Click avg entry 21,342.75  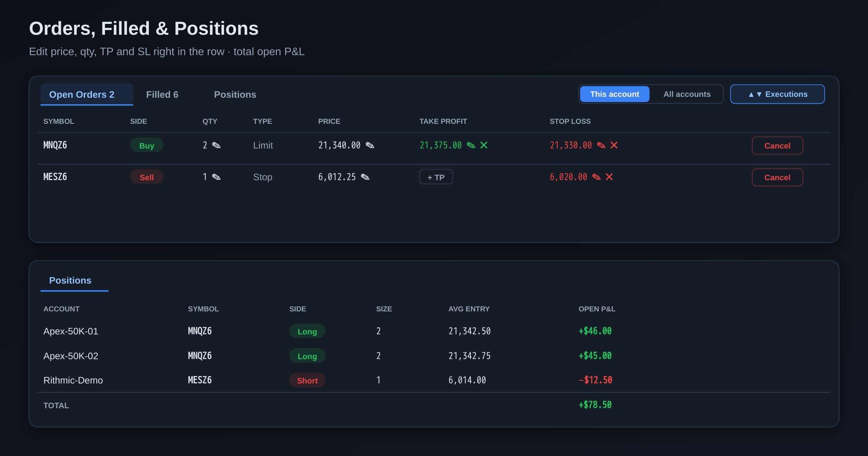(x=470, y=356)
